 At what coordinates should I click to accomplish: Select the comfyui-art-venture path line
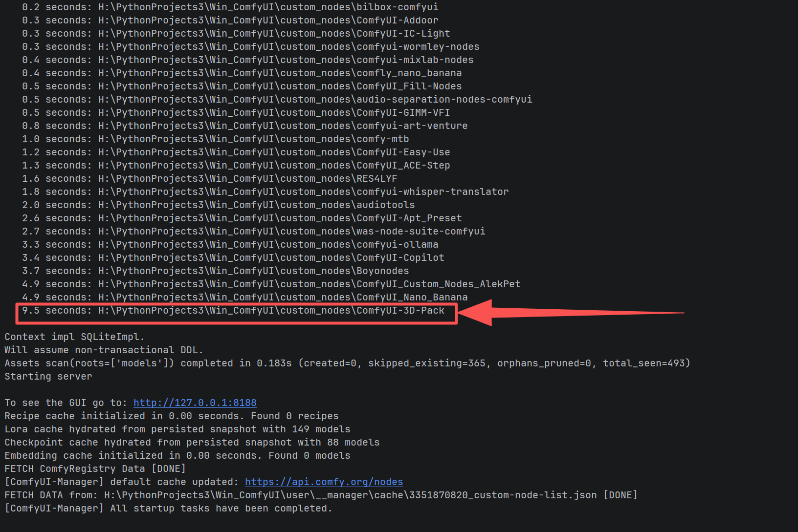click(245, 126)
